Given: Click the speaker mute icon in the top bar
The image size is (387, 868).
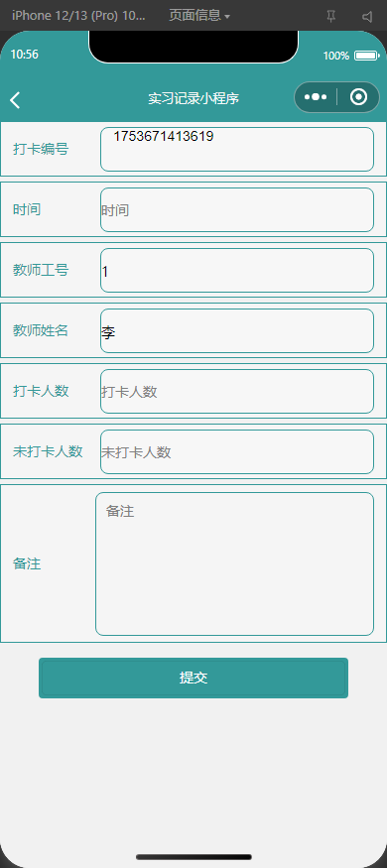Looking at the screenshot, I should (367, 17).
